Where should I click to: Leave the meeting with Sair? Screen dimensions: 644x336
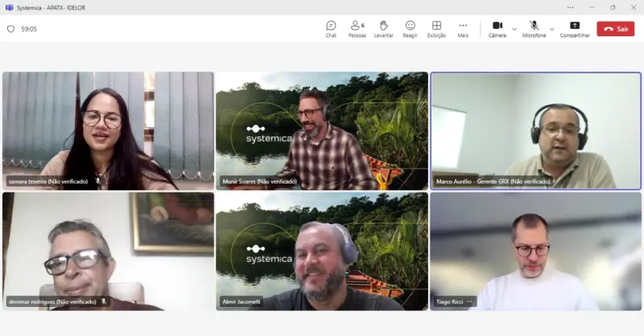(x=616, y=29)
